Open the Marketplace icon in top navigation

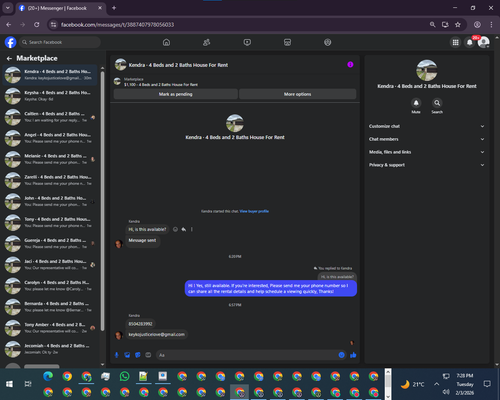pyautogui.click(x=287, y=42)
